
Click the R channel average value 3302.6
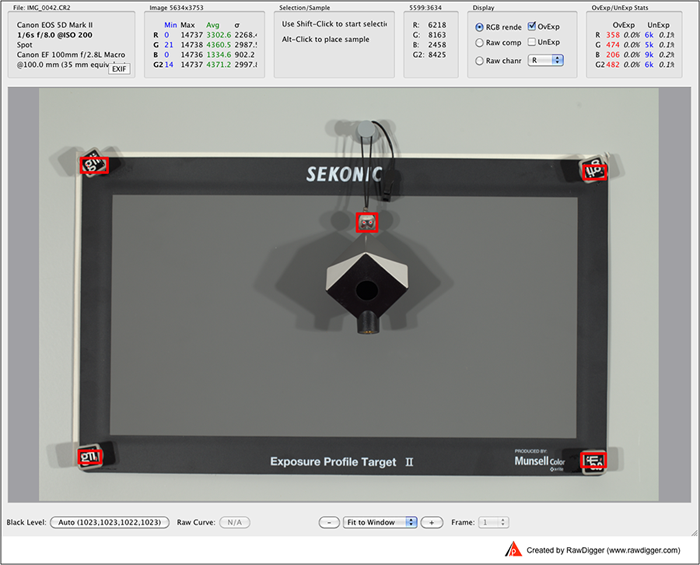pos(219,35)
